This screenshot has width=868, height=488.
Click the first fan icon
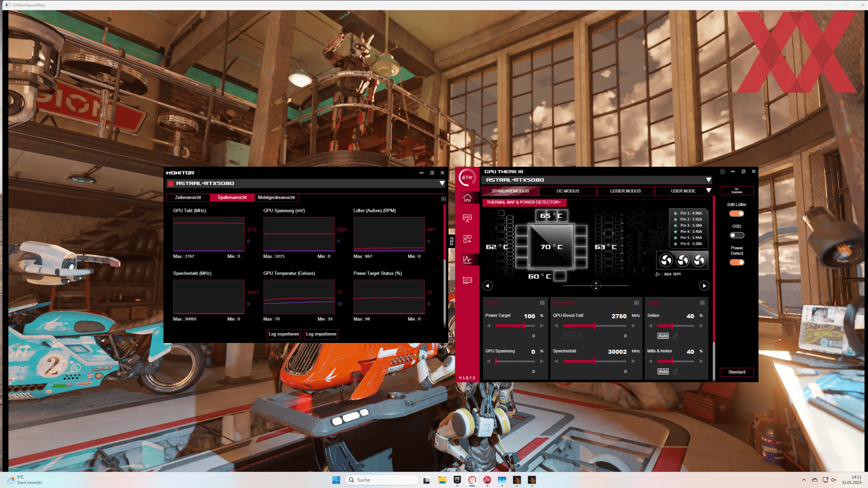click(666, 260)
